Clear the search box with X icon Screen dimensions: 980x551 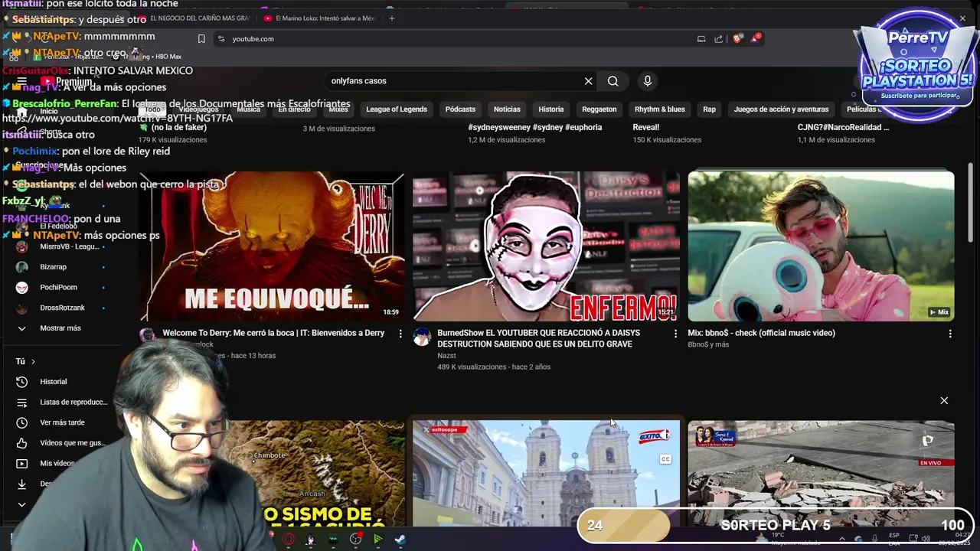click(x=588, y=81)
